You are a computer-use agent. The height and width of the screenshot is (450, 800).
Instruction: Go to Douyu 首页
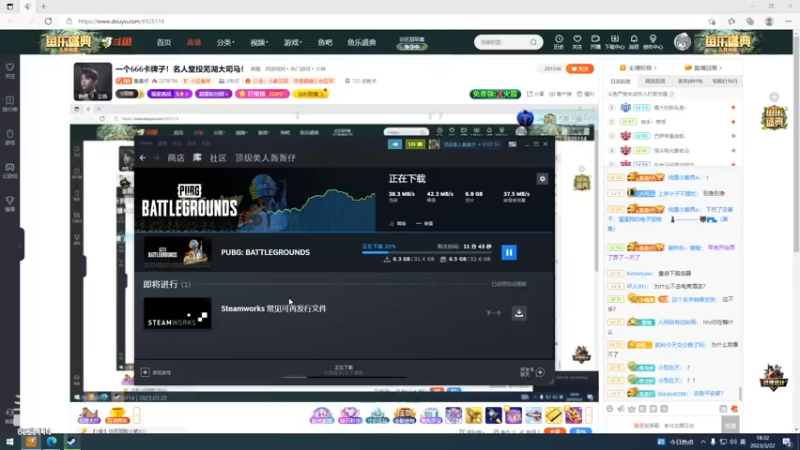pos(164,42)
